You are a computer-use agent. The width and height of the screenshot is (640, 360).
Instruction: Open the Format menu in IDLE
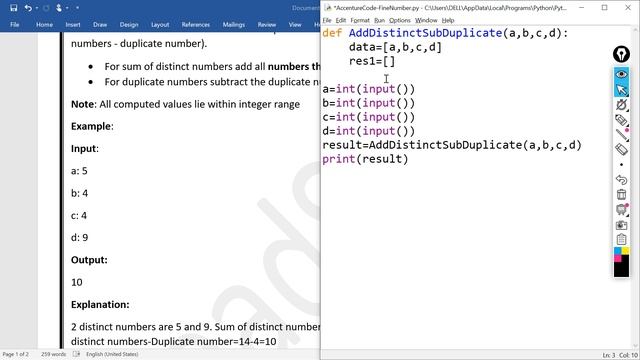pyautogui.click(x=360, y=20)
